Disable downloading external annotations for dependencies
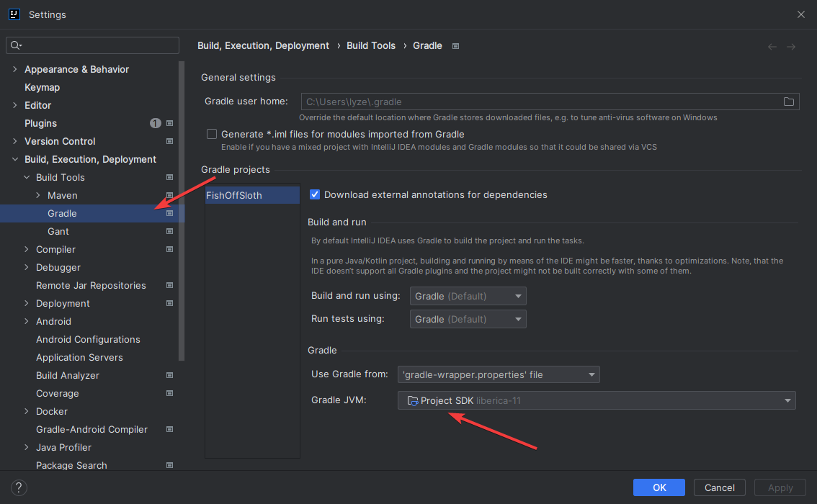Image resolution: width=817 pixels, height=504 pixels. (x=315, y=194)
